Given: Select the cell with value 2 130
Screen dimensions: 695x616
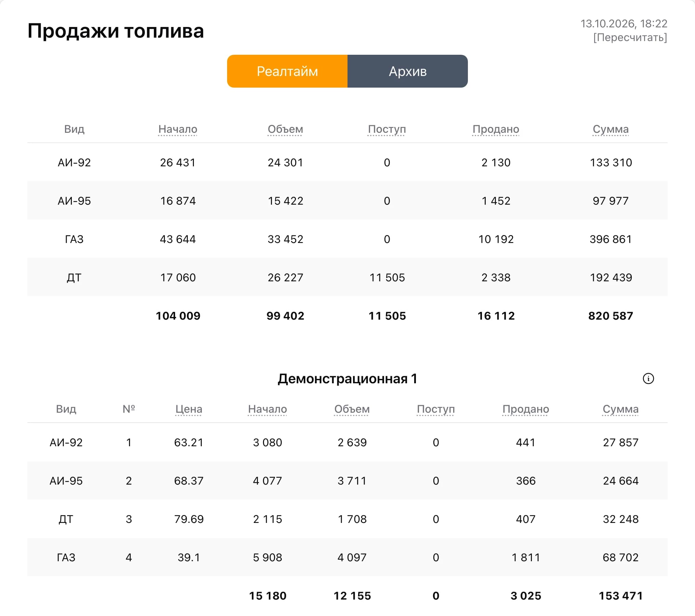Looking at the screenshot, I should (496, 163).
